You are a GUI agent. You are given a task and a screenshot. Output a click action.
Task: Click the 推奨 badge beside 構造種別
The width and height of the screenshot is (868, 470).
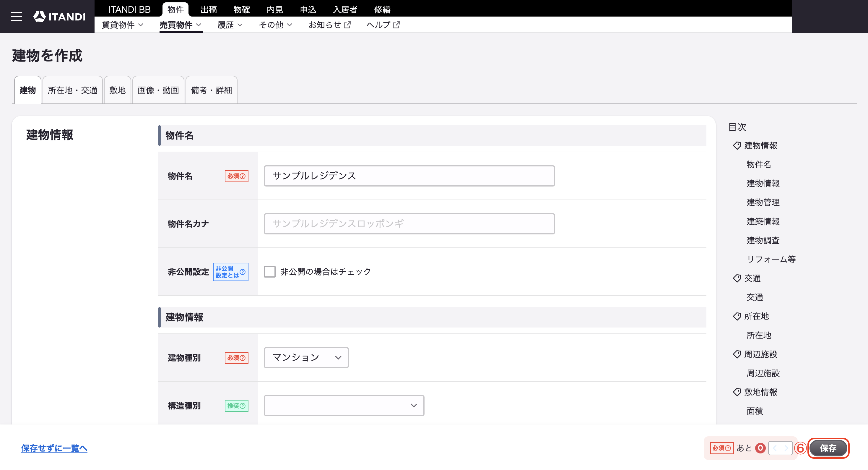[237, 406]
